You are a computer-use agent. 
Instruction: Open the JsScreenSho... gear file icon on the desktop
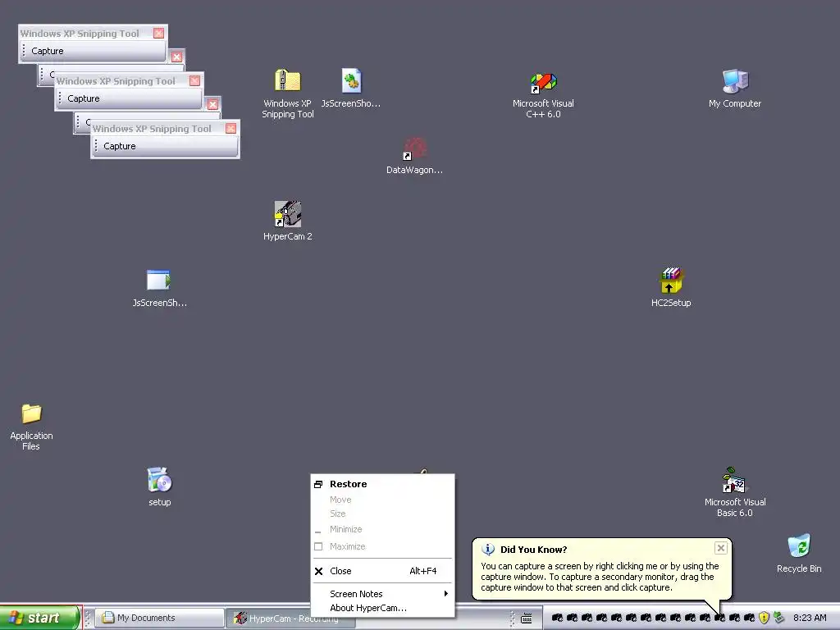351,81
